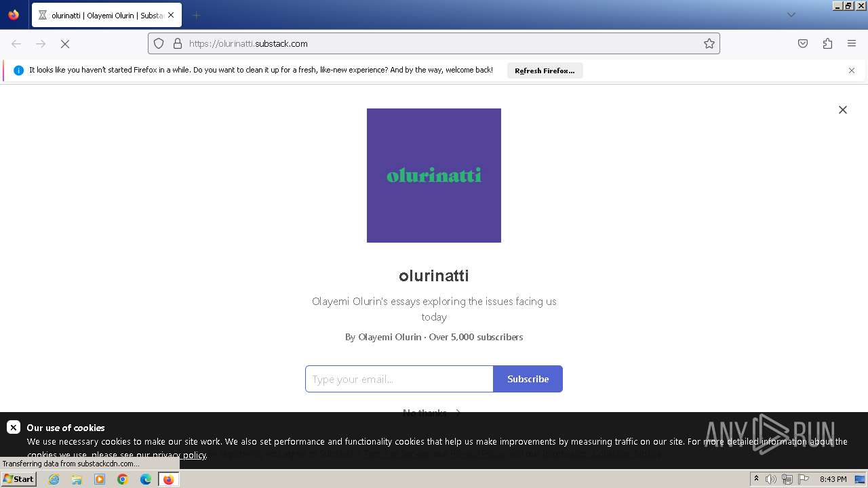Launch Microsoft Edge from taskbar
Screen dimensions: 868x488
[146, 479]
